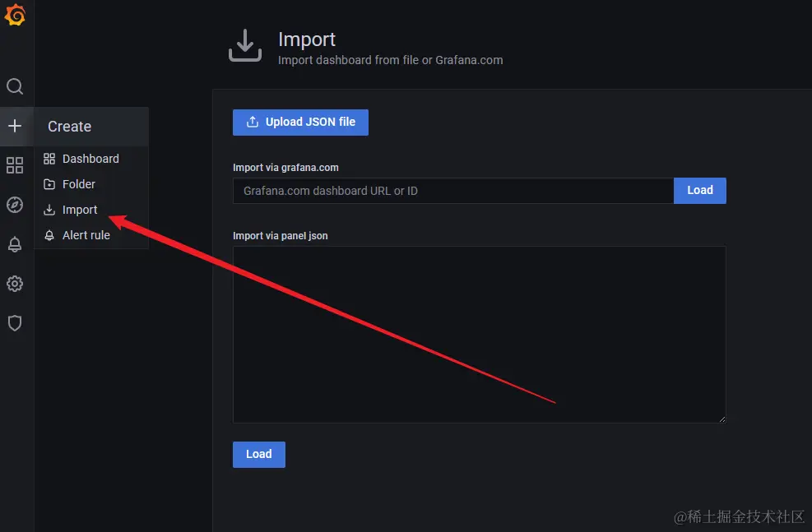Click the large Import download page icon
This screenshot has height=532, width=812.
point(245,45)
